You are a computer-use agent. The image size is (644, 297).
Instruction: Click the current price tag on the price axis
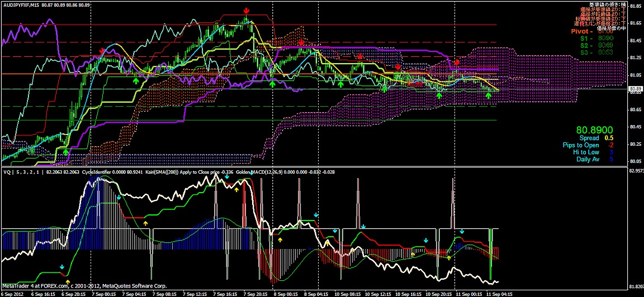(x=635, y=89)
